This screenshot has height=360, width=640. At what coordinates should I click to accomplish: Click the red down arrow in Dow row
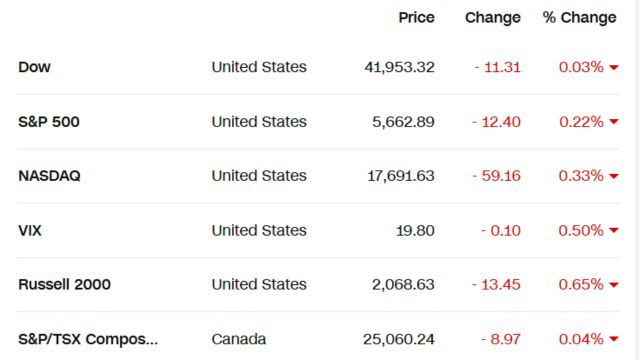pyautogui.click(x=614, y=67)
